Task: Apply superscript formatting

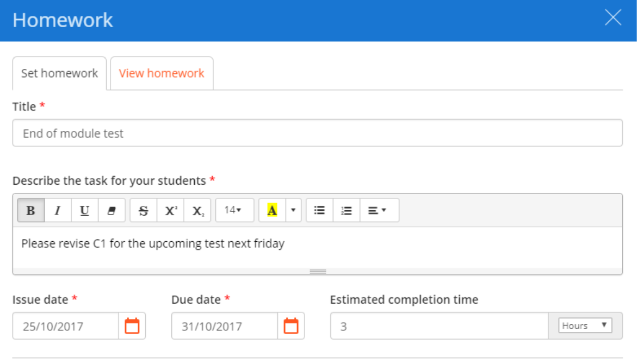Action: point(170,210)
